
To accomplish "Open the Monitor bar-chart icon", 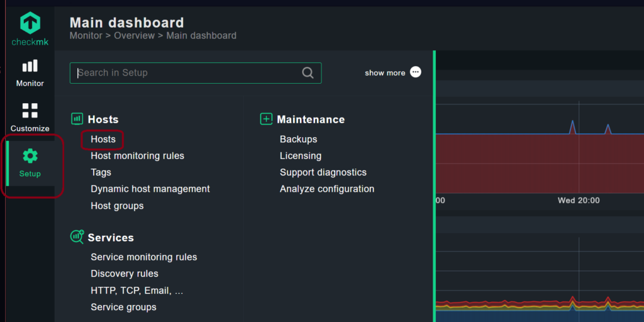I will [30, 65].
